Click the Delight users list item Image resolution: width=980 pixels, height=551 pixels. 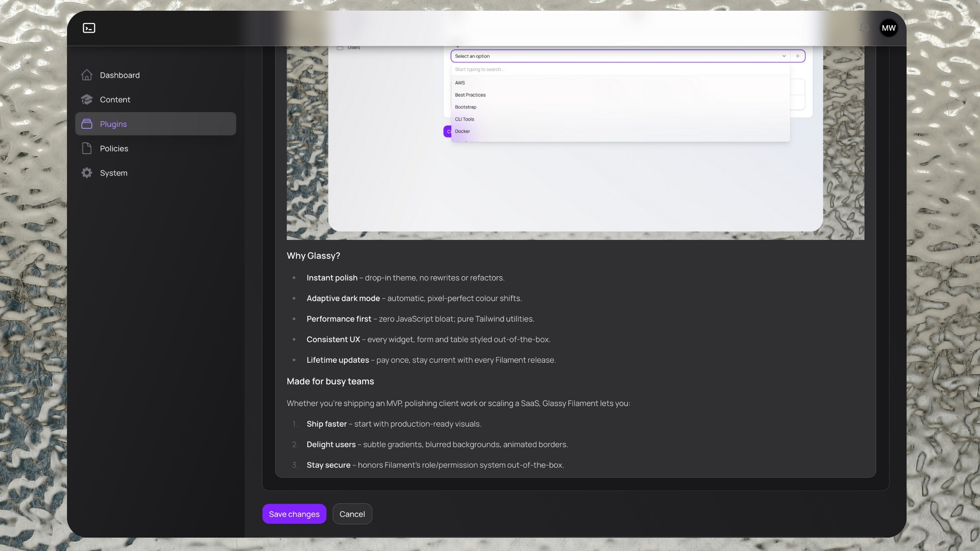pos(437,445)
